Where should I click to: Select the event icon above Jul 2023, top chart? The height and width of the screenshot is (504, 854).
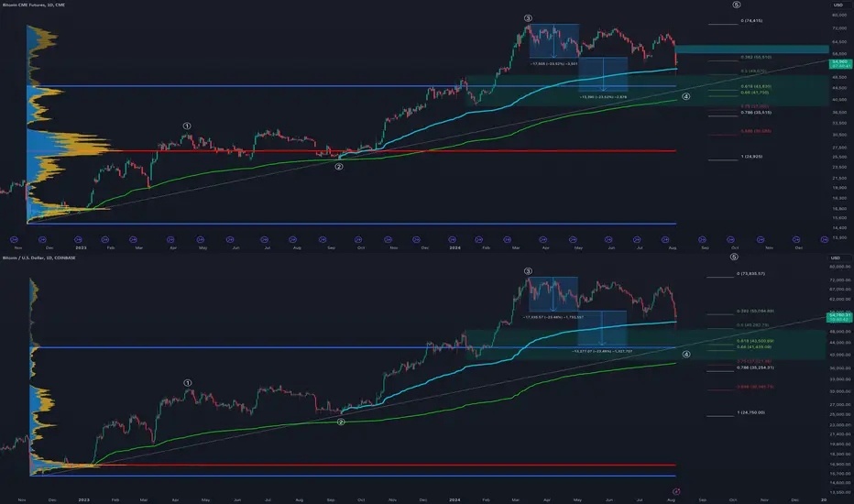pyautogui.click(x=265, y=239)
